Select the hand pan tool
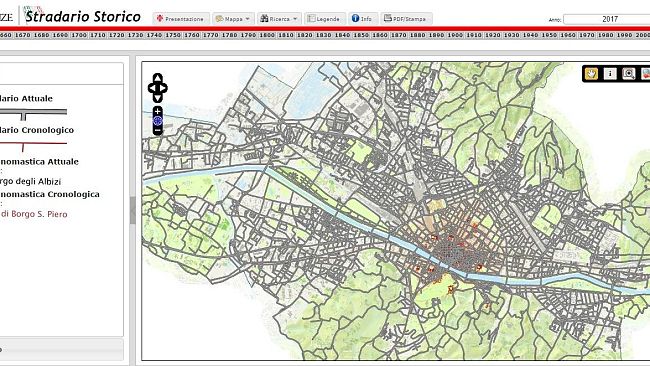This screenshot has width=650, height=366. click(x=591, y=74)
